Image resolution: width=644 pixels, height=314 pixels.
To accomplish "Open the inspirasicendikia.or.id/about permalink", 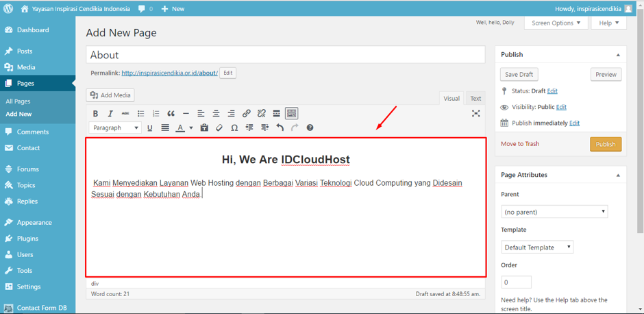I will 170,73.
